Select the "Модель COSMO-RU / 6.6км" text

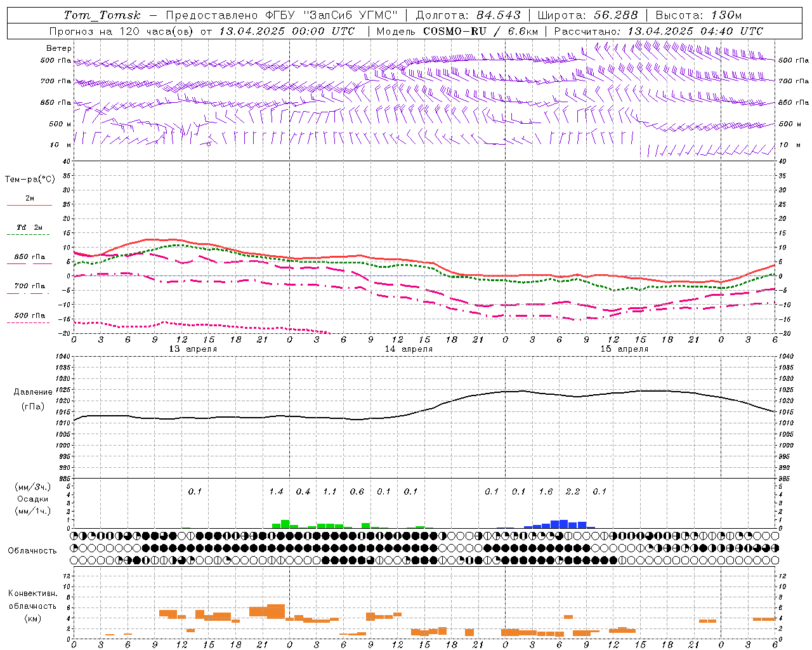pos(457,31)
